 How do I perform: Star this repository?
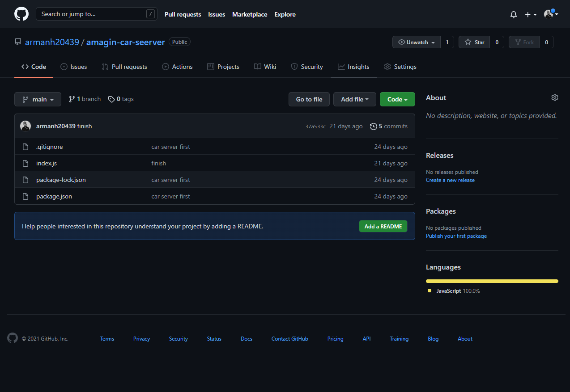(474, 42)
